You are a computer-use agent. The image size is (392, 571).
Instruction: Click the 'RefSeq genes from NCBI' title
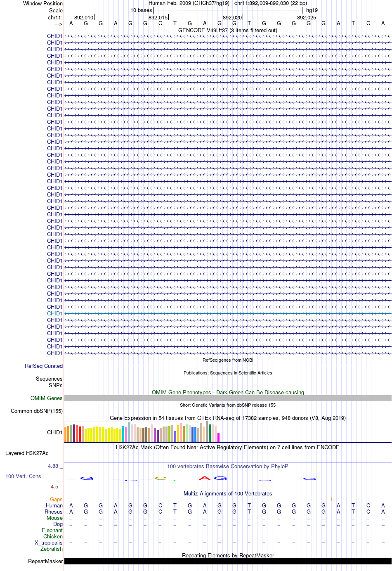coord(228,360)
